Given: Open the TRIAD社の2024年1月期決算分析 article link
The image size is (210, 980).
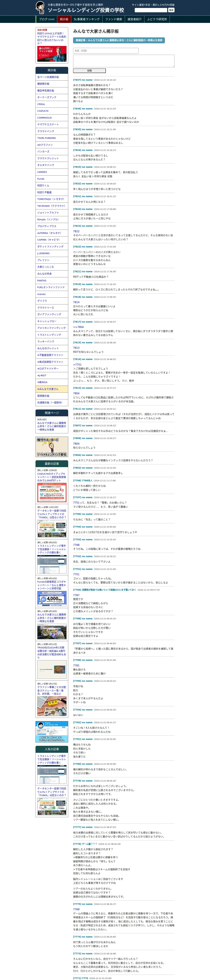Looking at the screenshot, I should point(52,653).
